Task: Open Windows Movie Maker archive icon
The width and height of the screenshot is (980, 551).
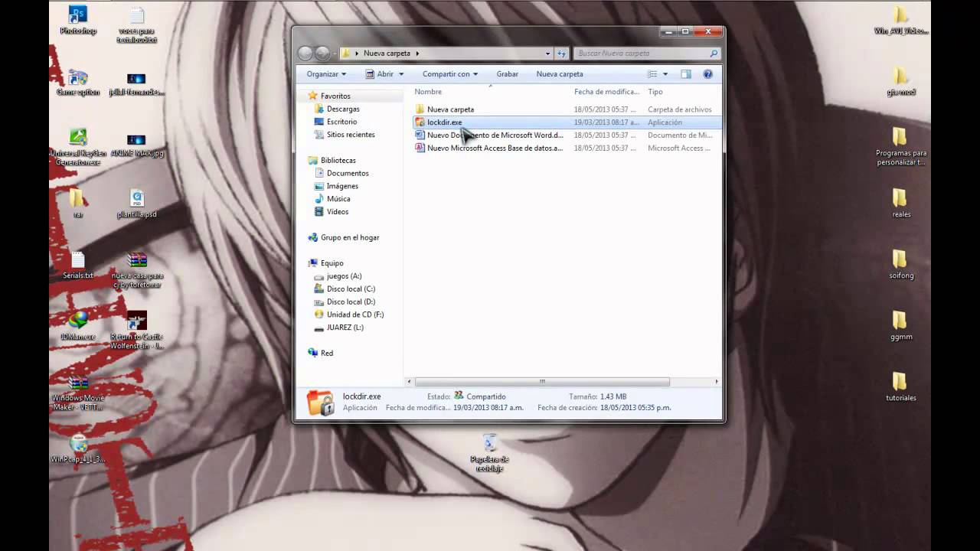Action: pos(78,392)
